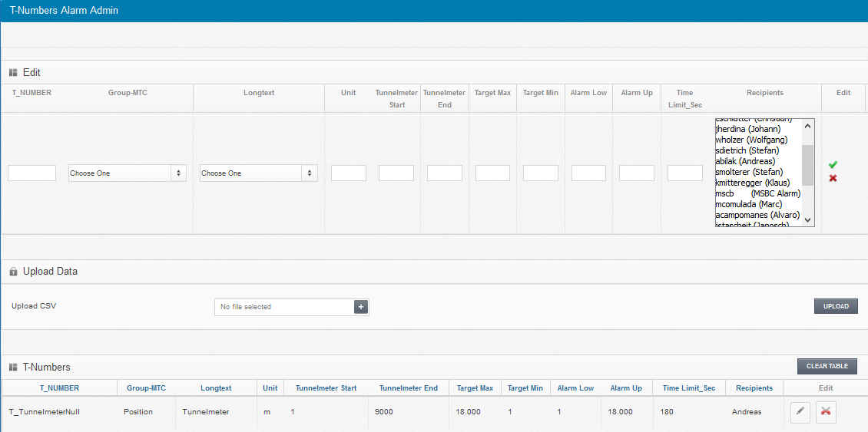Image resolution: width=868 pixels, height=432 pixels.
Task: Cancel the edit with the red X
Action: pyautogui.click(x=833, y=178)
